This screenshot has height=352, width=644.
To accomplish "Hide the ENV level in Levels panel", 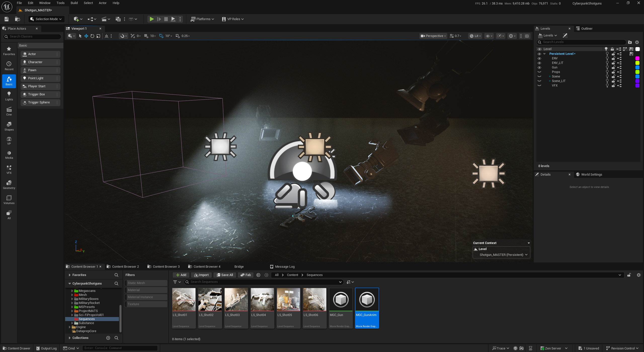I will [539, 58].
